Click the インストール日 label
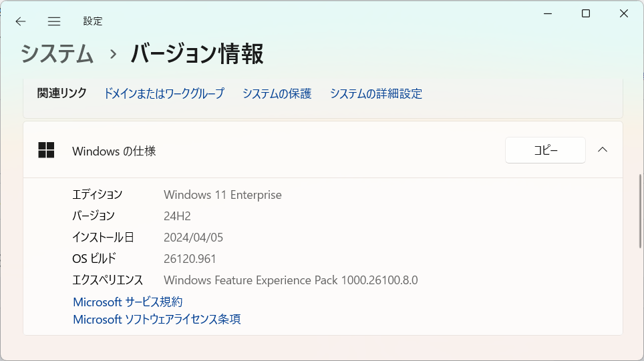The image size is (644, 361). [x=103, y=237]
